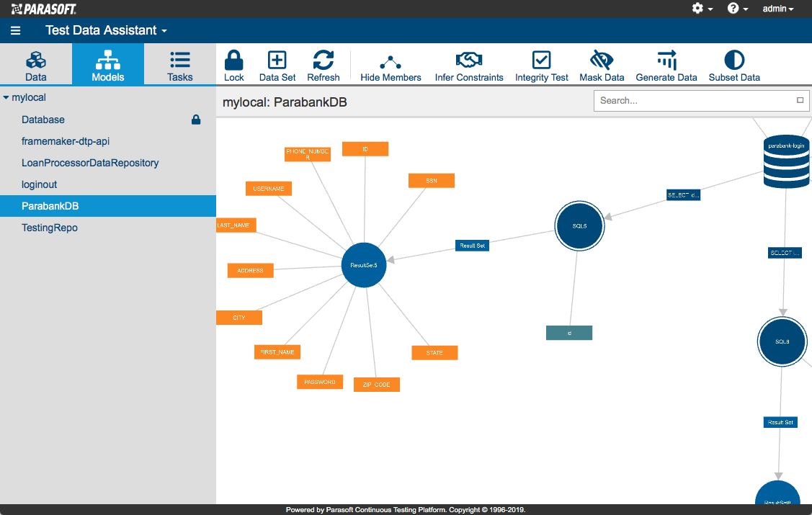
Task: Run Integrity Test tool
Action: click(541, 66)
